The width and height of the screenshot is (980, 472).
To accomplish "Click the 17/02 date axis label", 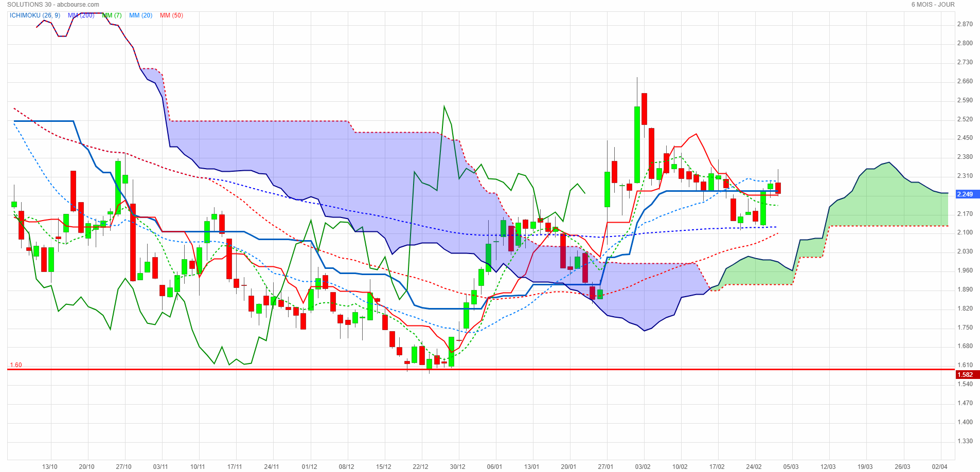I will 717,467.
